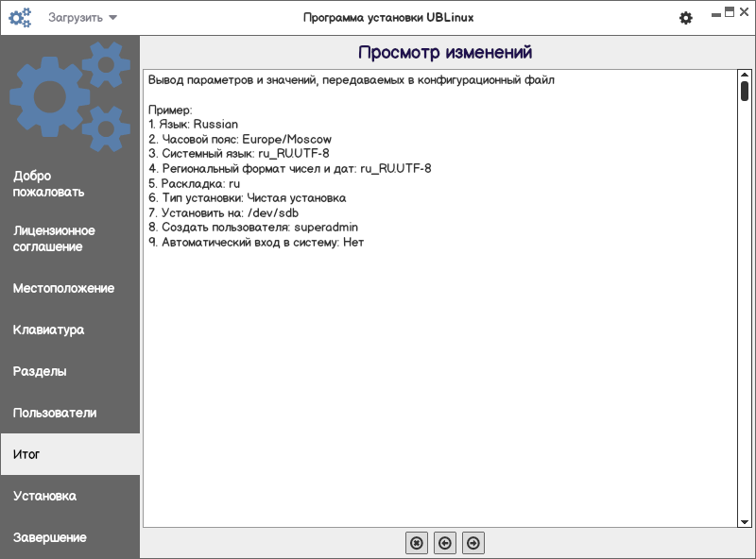Viewport: 756px width, 559px height.
Task: Click the line 'Тип установки: Чистая установка'
Action: (x=247, y=198)
